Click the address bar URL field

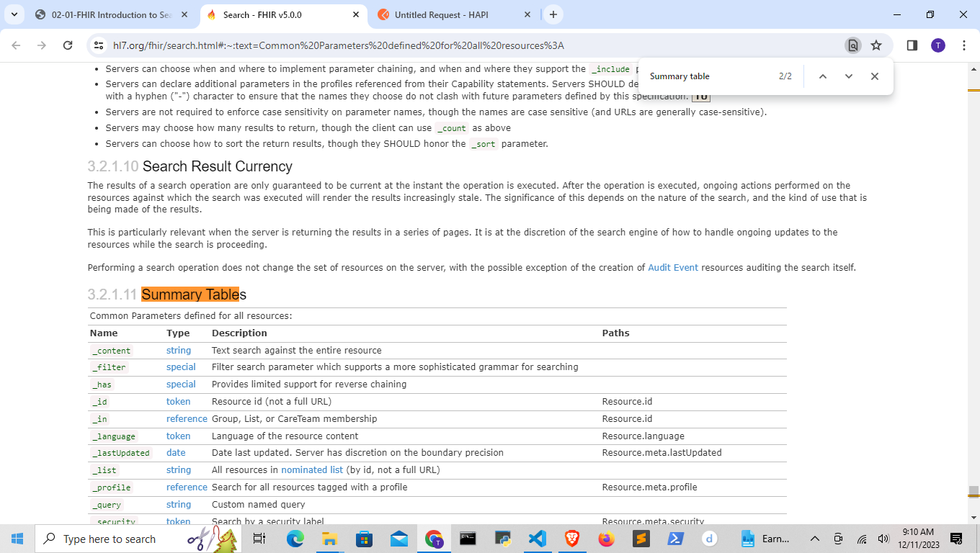(476, 45)
